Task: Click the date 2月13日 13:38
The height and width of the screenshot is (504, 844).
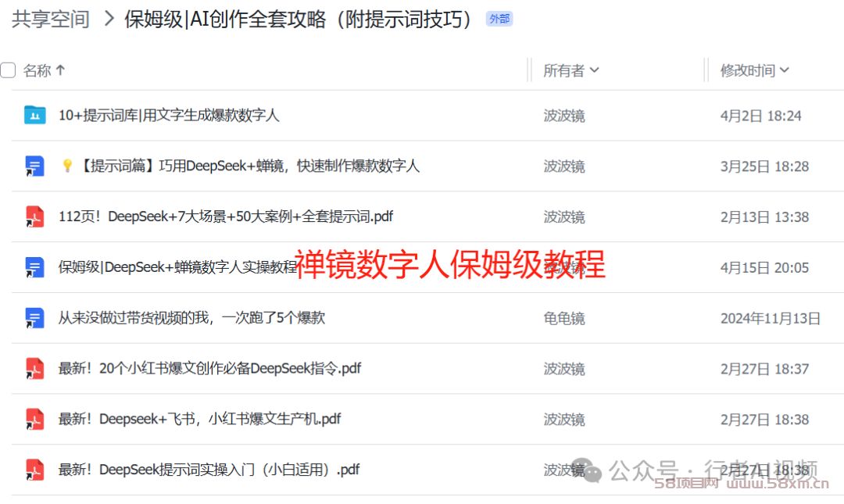Action: (x=764, y=217)
